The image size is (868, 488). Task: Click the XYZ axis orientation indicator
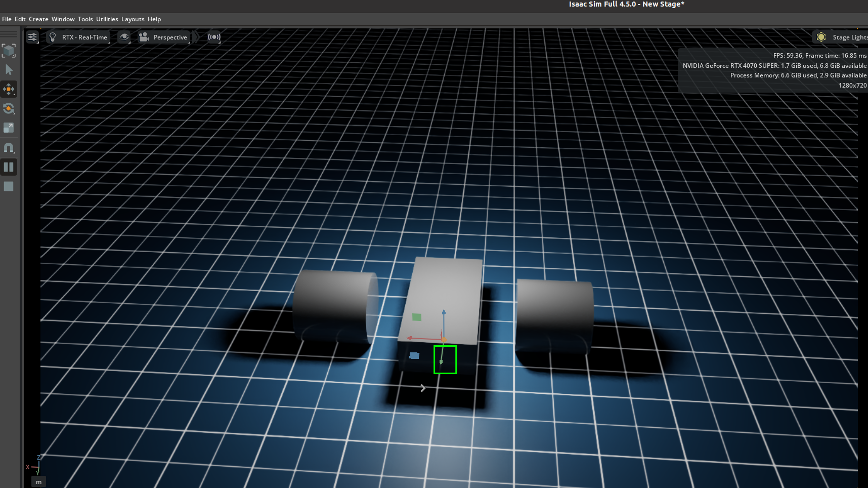(x=33, y=466)
